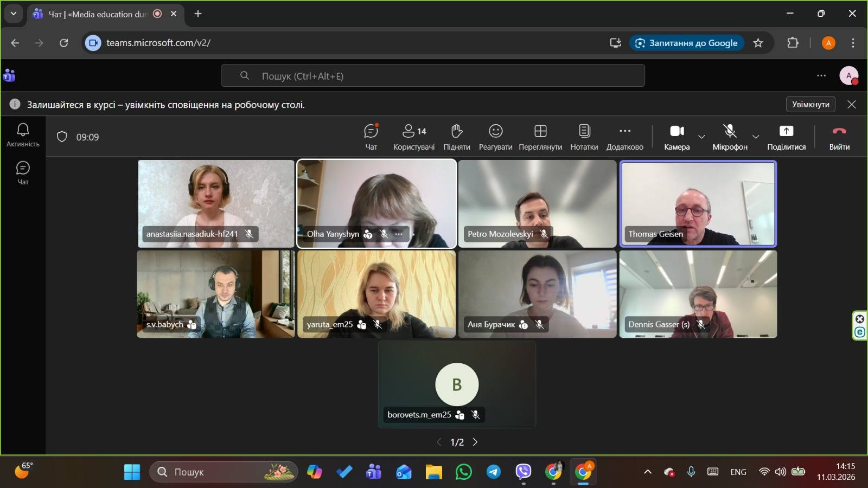868x488 pixels.
Task: Open the Додатково more actions menu
Action: tap(624, 137)
